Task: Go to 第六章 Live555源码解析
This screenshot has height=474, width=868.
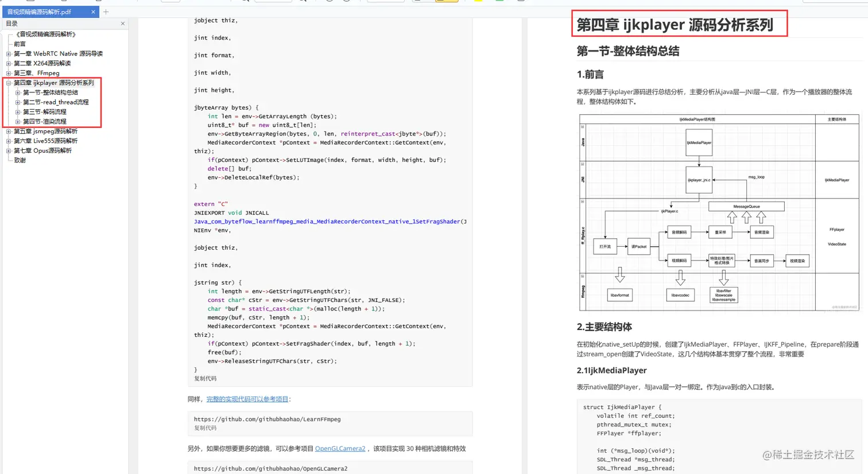Action: point(45,141)
